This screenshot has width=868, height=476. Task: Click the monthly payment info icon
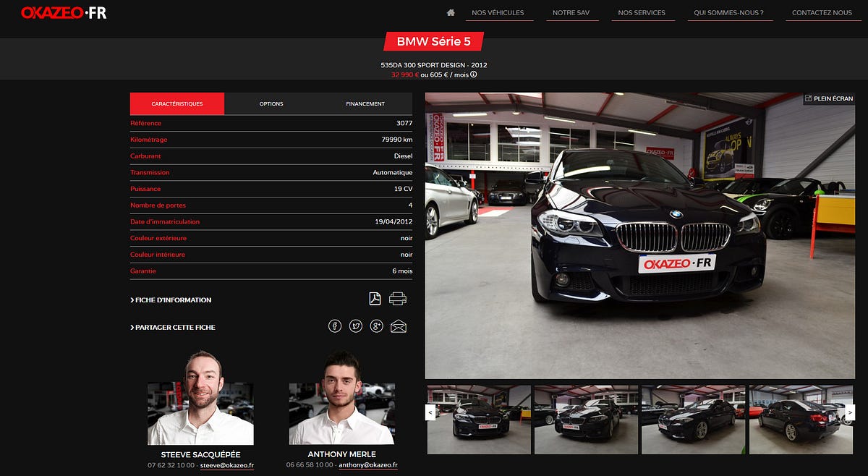[474, 75]
